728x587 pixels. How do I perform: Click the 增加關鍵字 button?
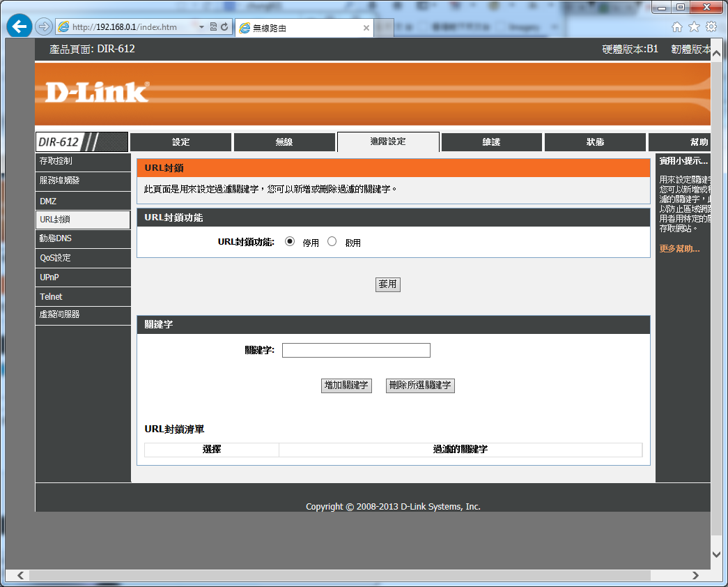click(x=346, y=386)
